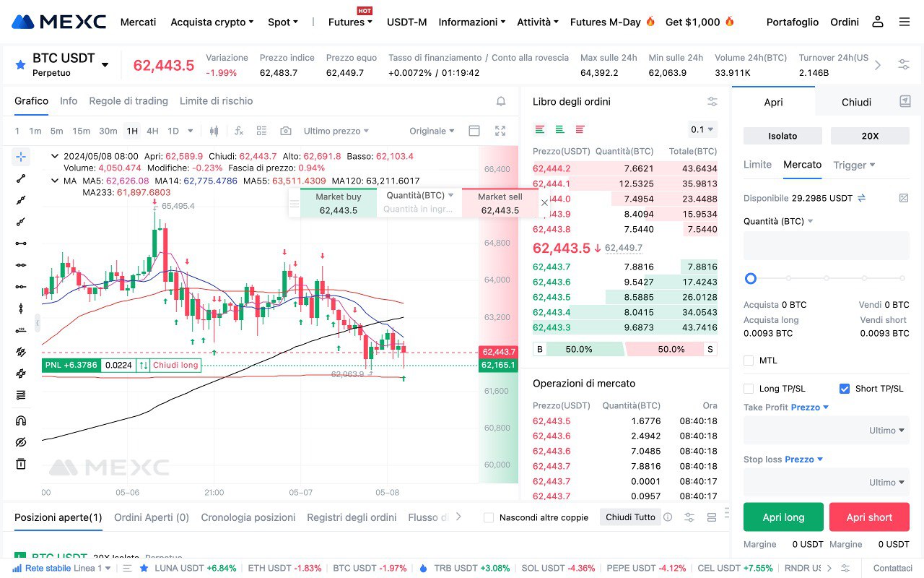Click the Apri short button
The width and height of the screenshot is (924, 578).
coord(869,517)
